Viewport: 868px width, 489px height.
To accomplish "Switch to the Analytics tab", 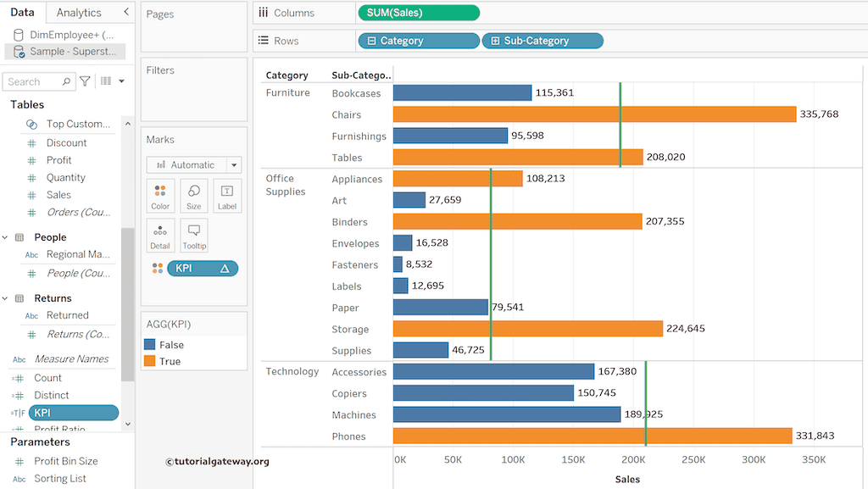I will pos(81,12).
